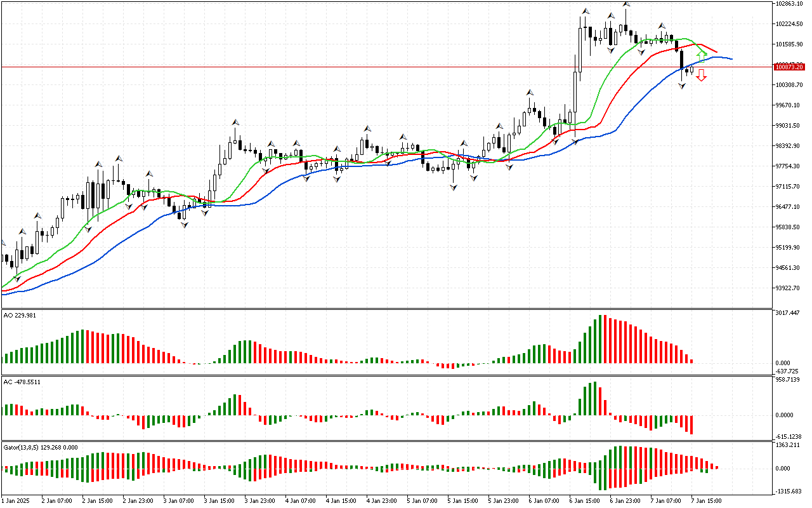
Task: Click the AO scale maximum 3017.447
Action: click(x=788, y=313)
